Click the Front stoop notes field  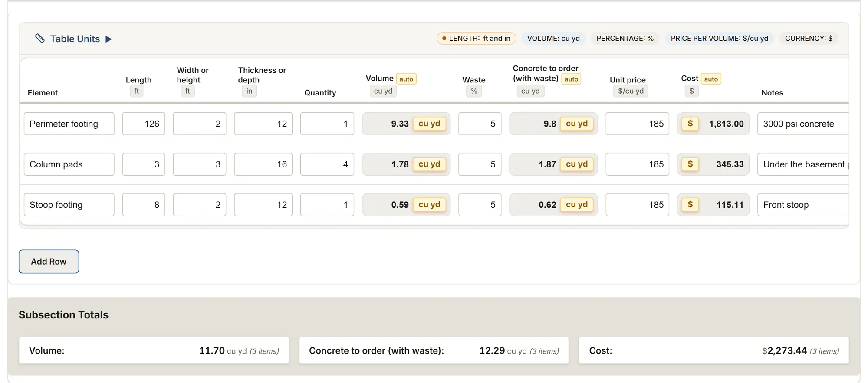tap(803, 204)
